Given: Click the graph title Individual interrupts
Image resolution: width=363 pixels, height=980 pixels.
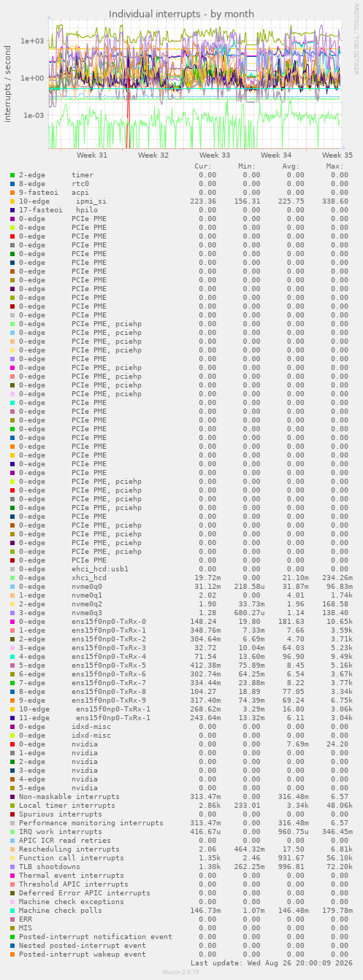Looking at the screenshot, I should click(182, 14).
